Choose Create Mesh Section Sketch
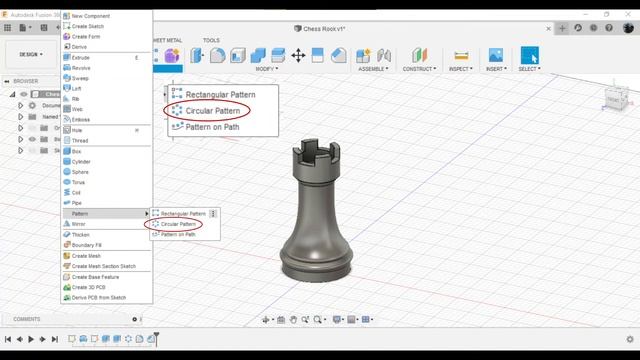 click(x=106, y=266)
